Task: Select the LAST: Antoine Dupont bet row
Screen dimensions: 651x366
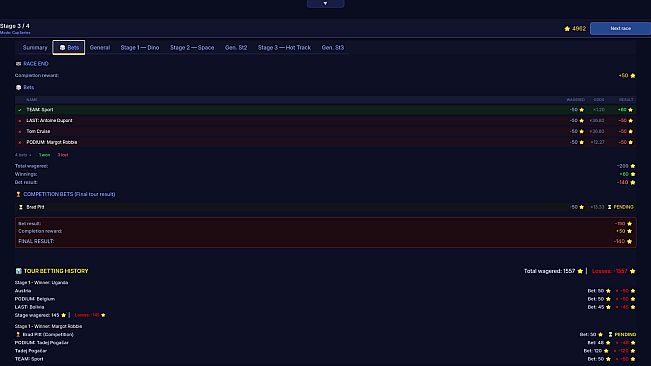Action: point(325,120)
